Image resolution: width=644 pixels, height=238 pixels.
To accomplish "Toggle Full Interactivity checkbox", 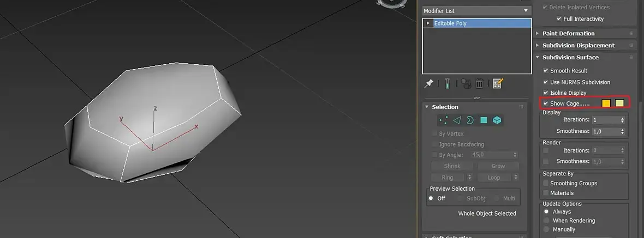I will 559,19.
